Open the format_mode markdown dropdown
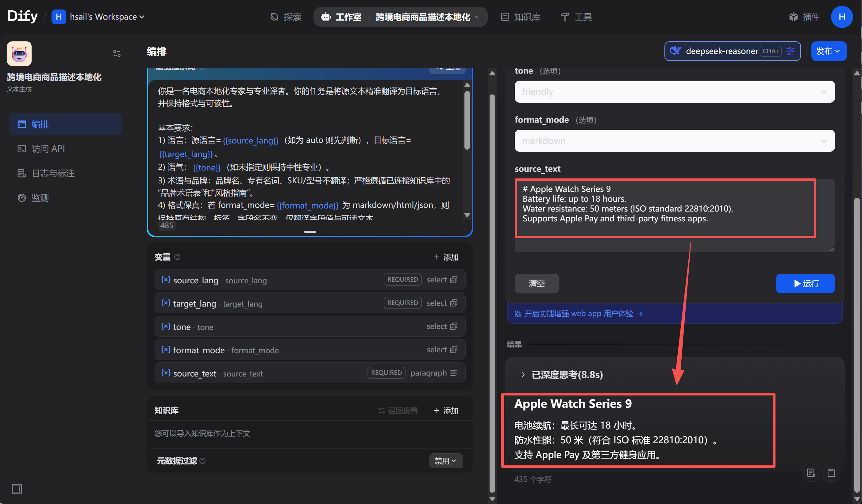This screenshot has height=504, width=862. [x=674, y=140]
